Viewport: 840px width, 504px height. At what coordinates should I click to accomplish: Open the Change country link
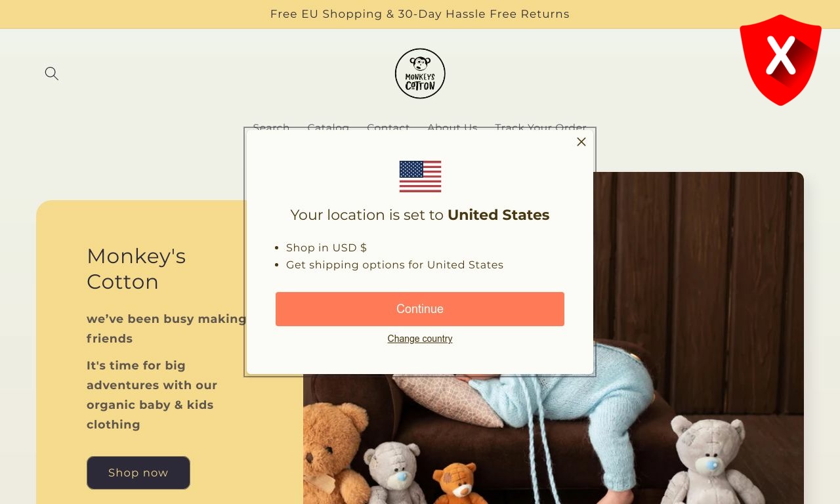[420, 339]
